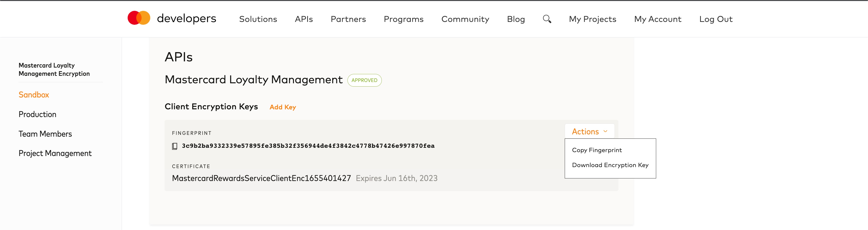868x230 pixels.
Task: Switch to Production in the sidebar
Action: point(37,114)
